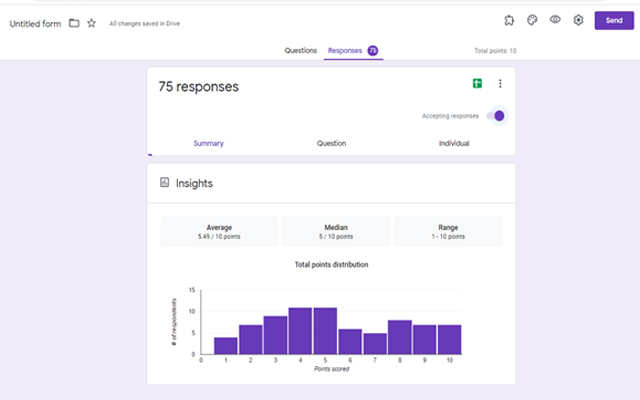Switch to the Question view tab
The width and height of the screenshot is (640, 400).
click(331, 143)
